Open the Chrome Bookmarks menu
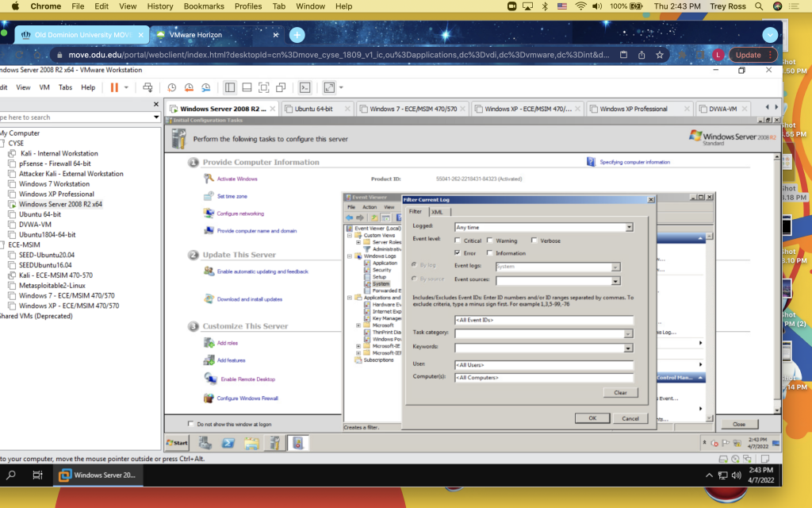This screenshot has width=812, height=508. (204, 6)
